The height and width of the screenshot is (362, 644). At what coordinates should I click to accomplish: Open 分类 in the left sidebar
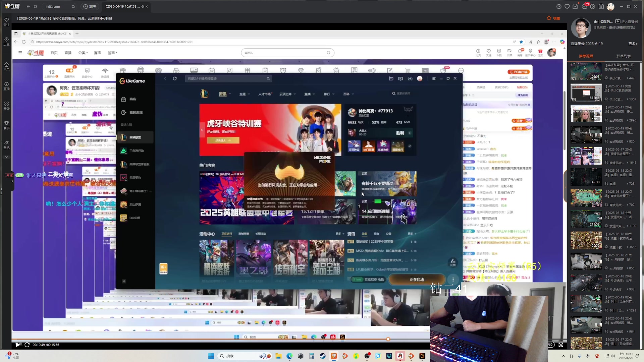pyautogui.click(x=6, y=106)
